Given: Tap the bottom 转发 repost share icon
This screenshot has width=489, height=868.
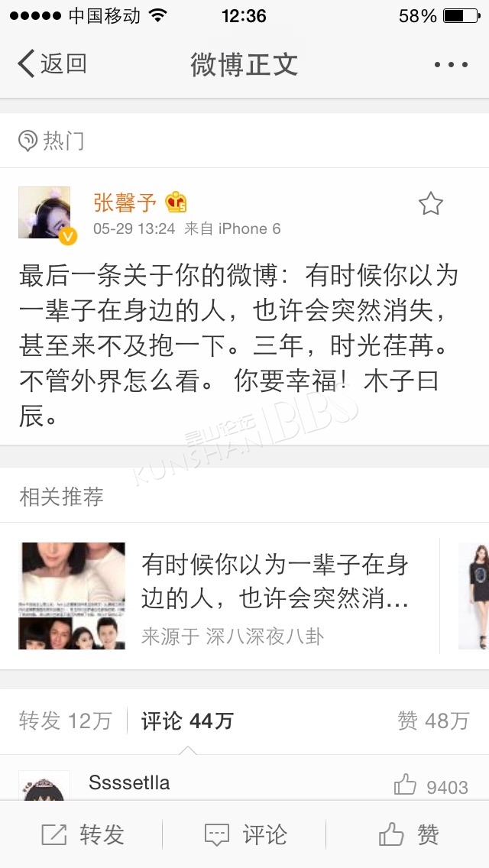Looking at the screenshot, I should pyautogui.click(x=53, y=835).
